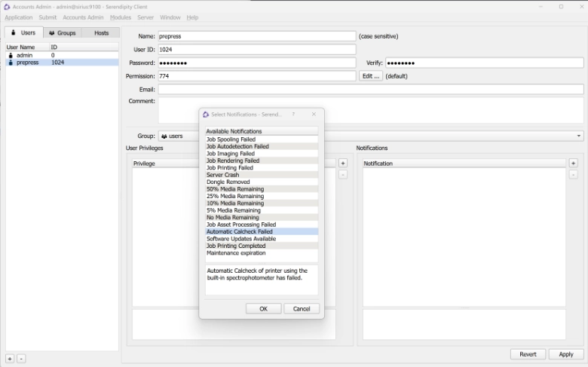
Task: Switch to the Users tab
Action: coord(24,32)
